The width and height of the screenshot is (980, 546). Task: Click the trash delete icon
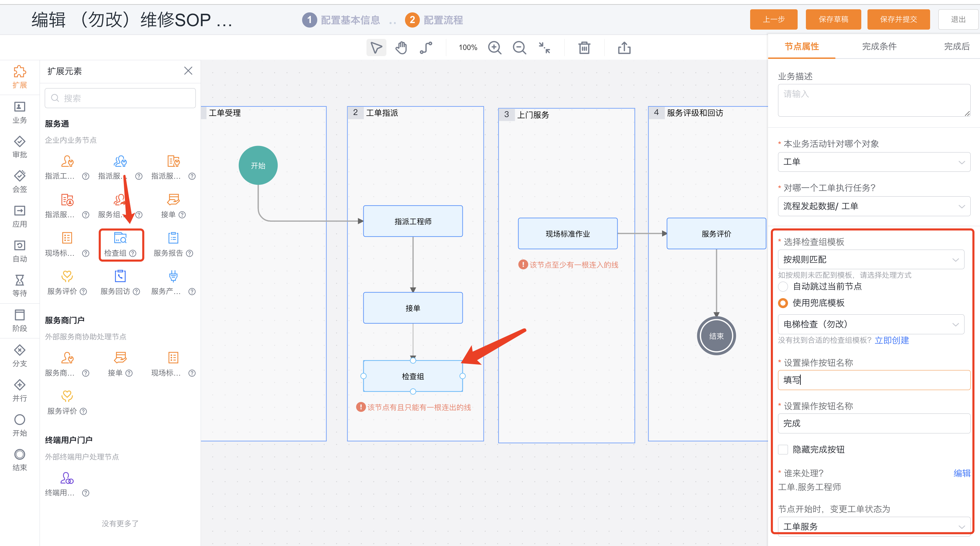click(x=584, y=48)
